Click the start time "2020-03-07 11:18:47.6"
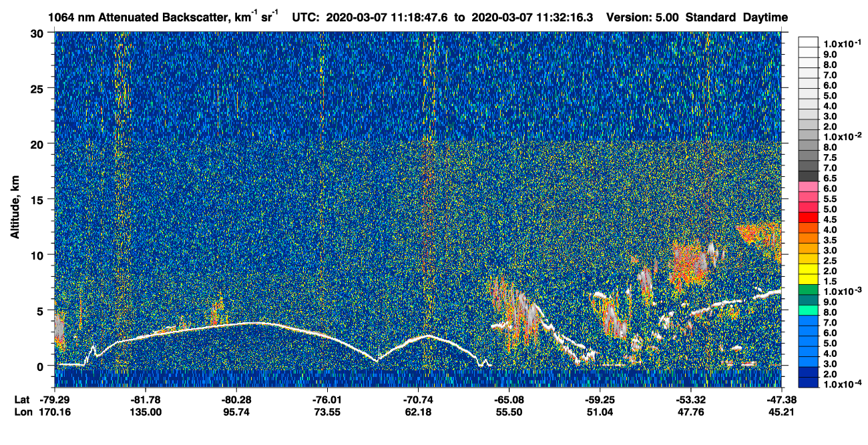This screenshot has width=868, height=445. tap(388, 17)
